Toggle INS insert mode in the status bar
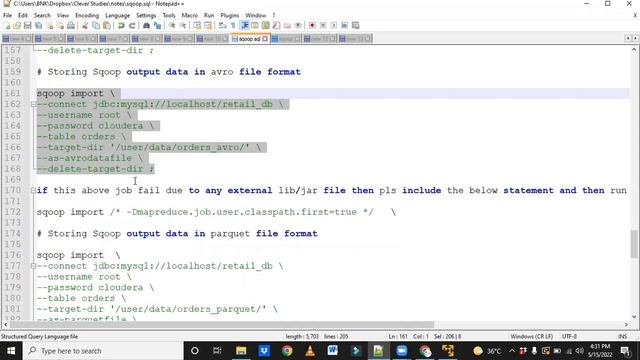 point(622,336)
